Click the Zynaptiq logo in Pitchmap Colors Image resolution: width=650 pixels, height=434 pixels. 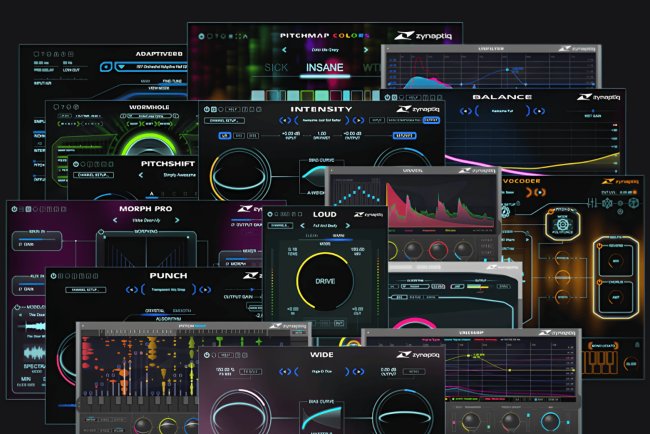coord(423,36)
